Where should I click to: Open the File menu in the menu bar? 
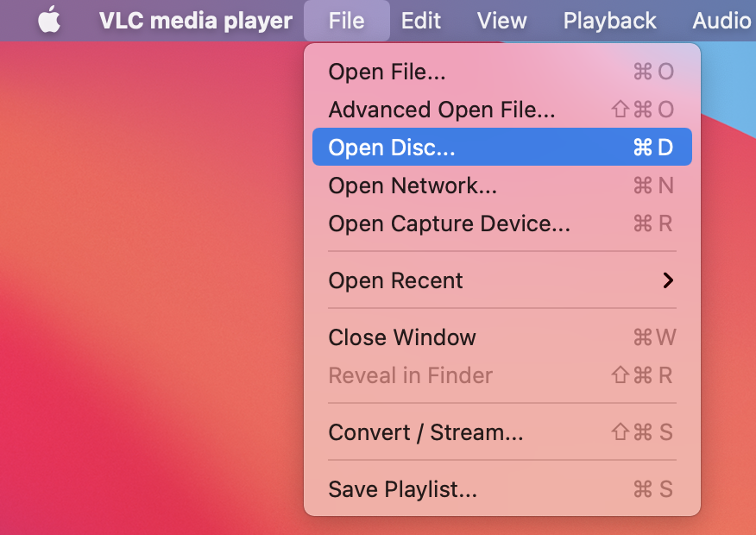346,20
